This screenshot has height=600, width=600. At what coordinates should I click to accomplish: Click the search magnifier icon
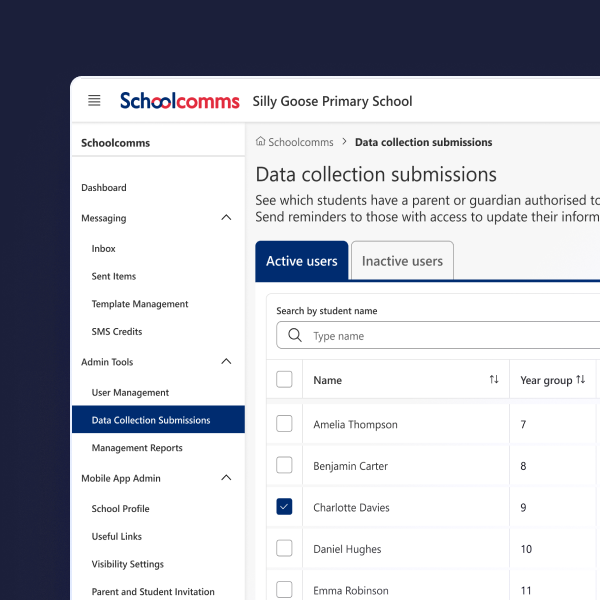click(x=295, y=336)
